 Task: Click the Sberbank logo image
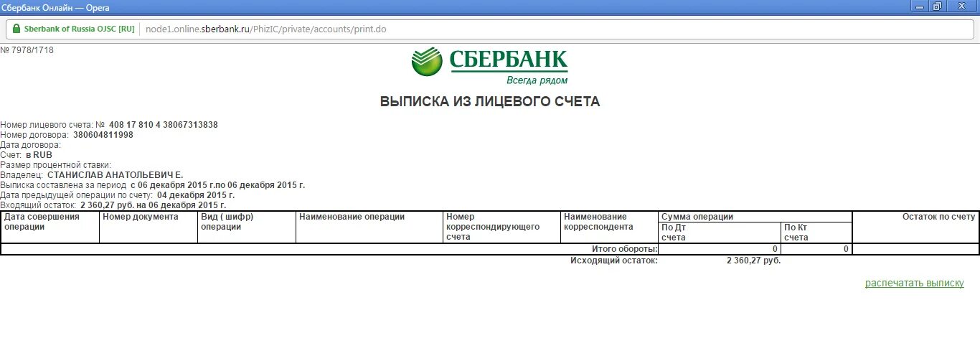[x=490, y=66]
